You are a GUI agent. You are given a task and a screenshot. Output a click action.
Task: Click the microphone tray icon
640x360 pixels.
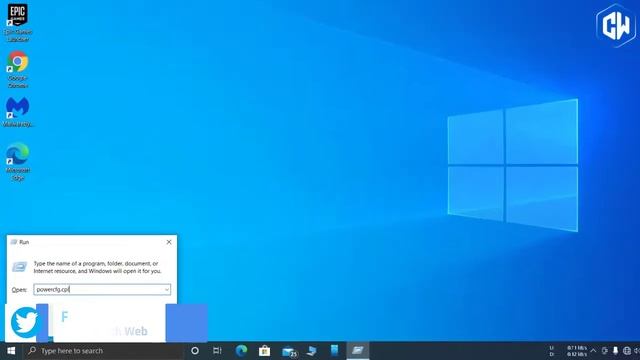[616, 351]
